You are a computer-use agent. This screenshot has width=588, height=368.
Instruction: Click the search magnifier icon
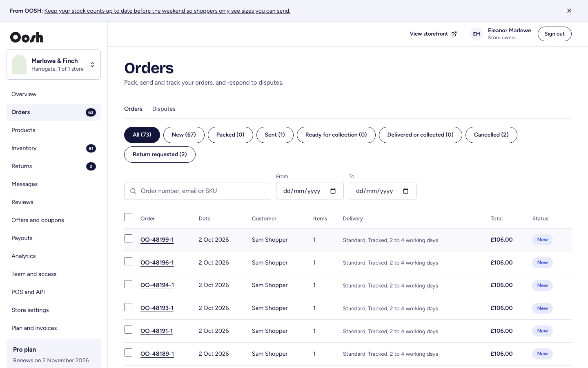[x=133, y=191]
